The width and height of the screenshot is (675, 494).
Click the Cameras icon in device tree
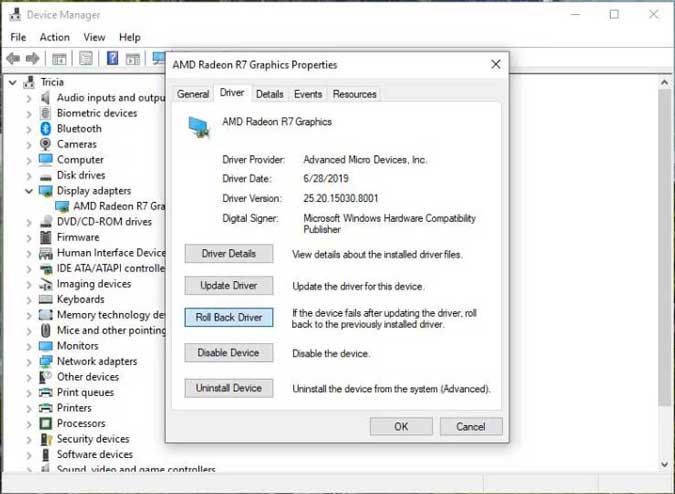click(x=45, y=144)
